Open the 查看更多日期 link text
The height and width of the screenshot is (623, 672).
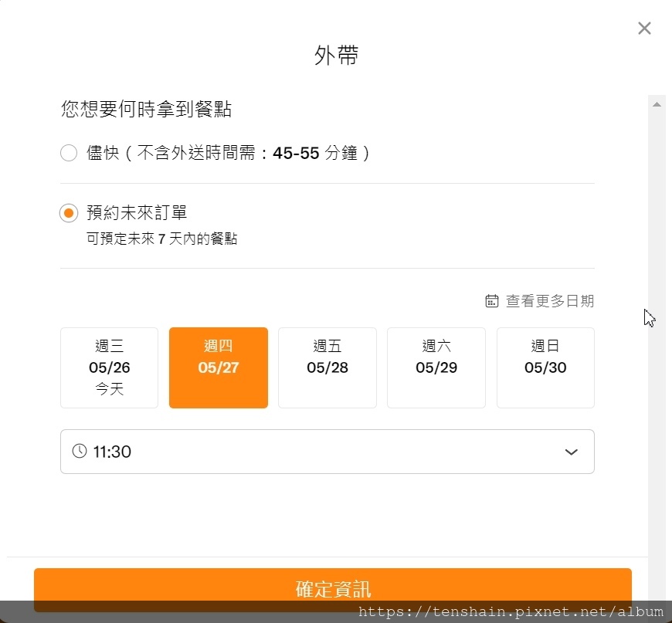coord(550,301)
